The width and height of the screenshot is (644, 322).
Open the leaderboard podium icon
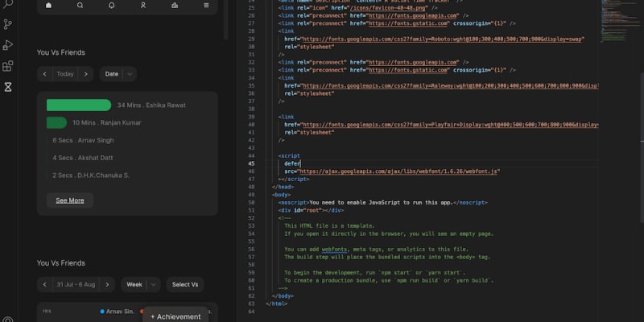(x=175, y=6)
